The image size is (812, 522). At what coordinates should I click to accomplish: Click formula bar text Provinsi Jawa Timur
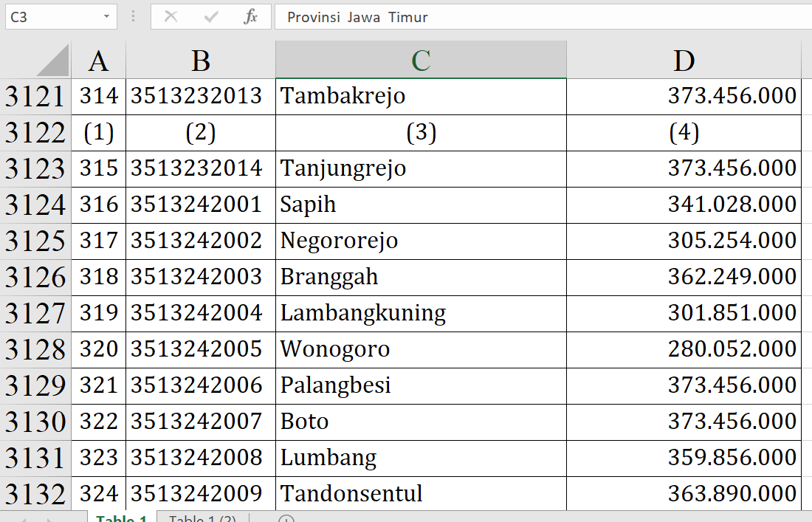coord(358,17)
